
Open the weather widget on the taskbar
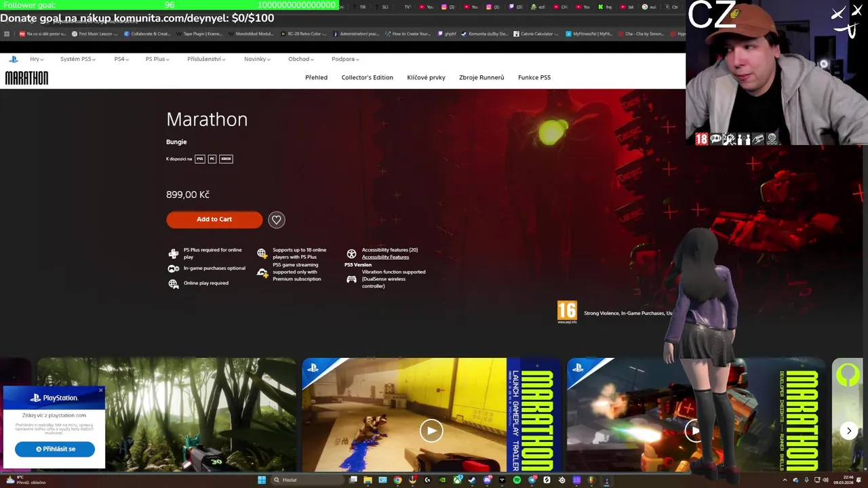point(26,480)
